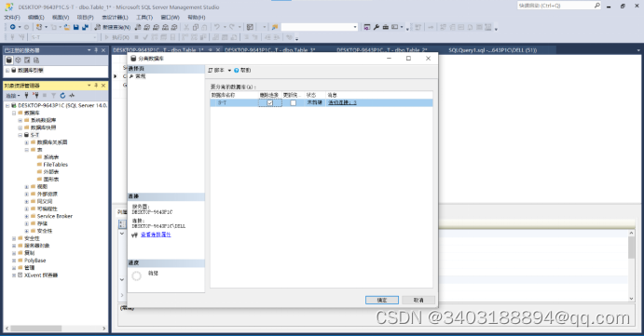Screen dimensions: 644x336
Task: Click the Disconnect plug icon in Object Explorer
Action: 35,96
